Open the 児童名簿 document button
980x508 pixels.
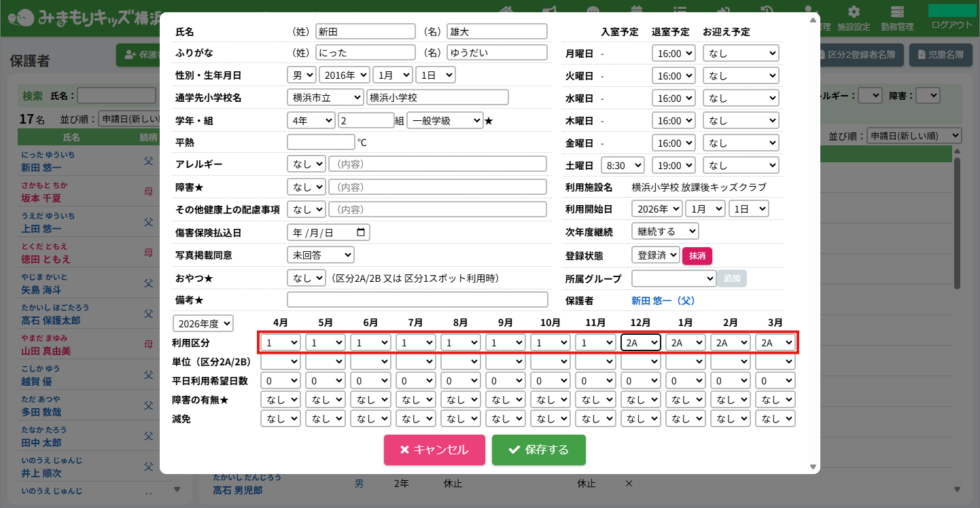941,55
